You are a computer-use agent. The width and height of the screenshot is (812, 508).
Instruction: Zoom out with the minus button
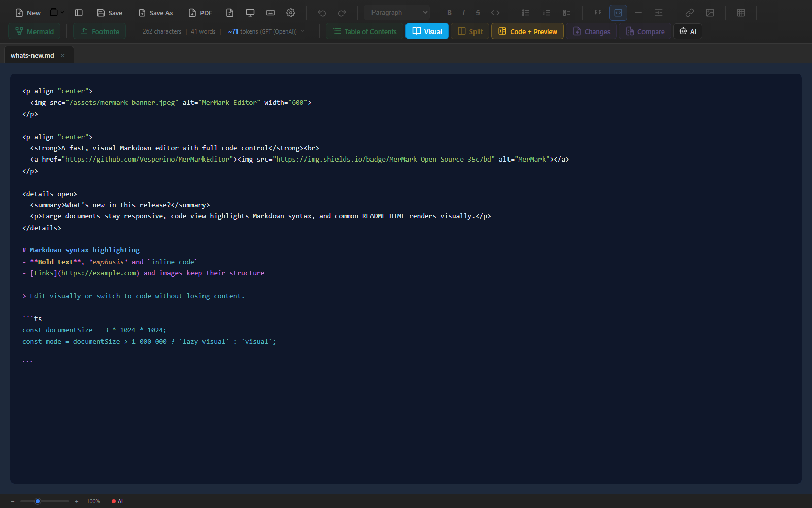(x=13, y=501)
